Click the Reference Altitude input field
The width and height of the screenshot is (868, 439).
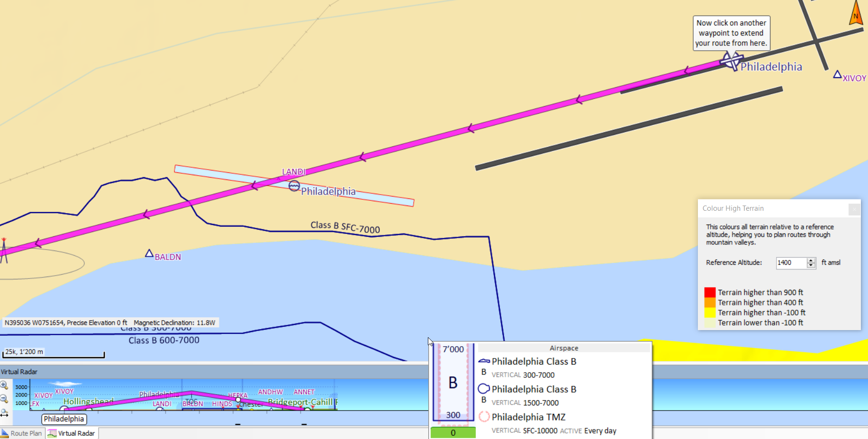(x=790, y=263)
